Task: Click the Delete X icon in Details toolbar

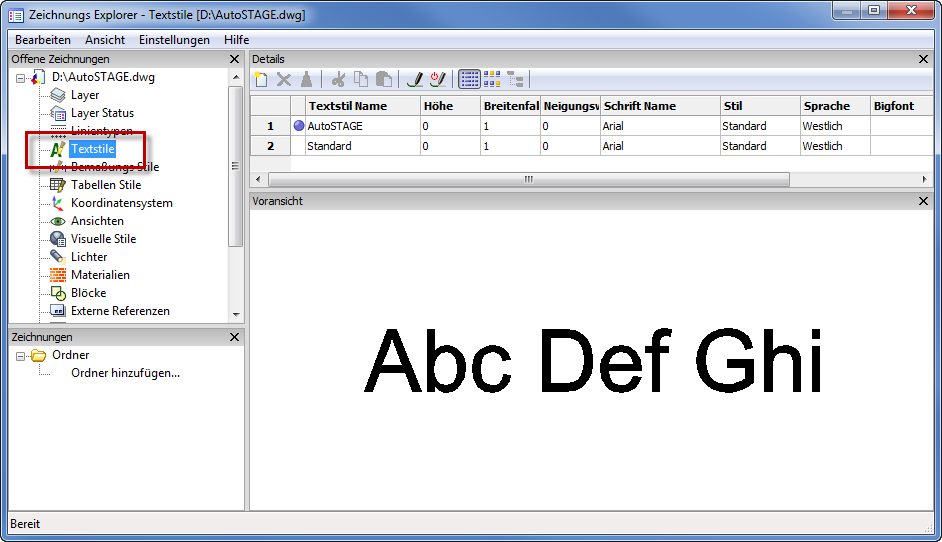Action: pyautogui.click(x=284, y=80)
